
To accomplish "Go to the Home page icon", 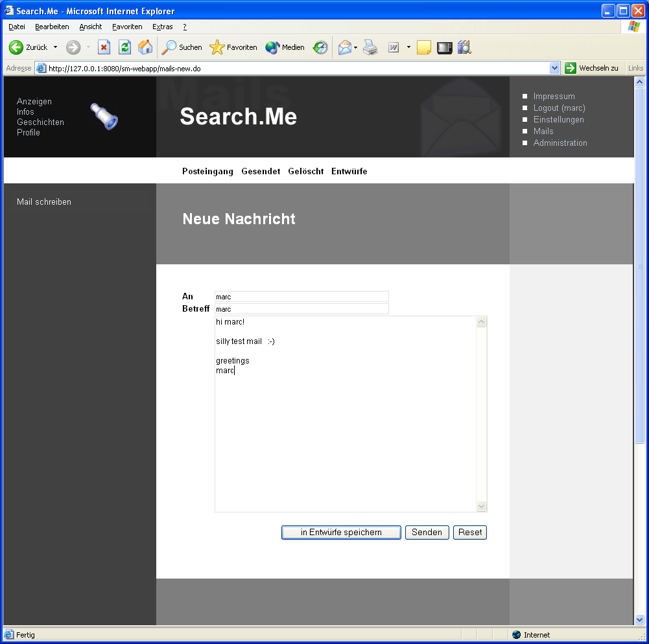I will [145, 47].
